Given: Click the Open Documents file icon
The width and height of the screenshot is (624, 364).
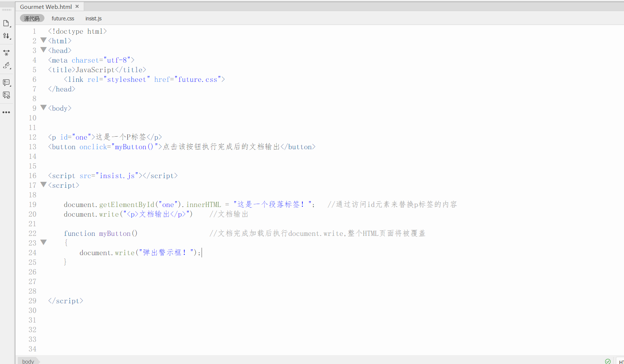Looking at the screenshot, I should (7, 23).
